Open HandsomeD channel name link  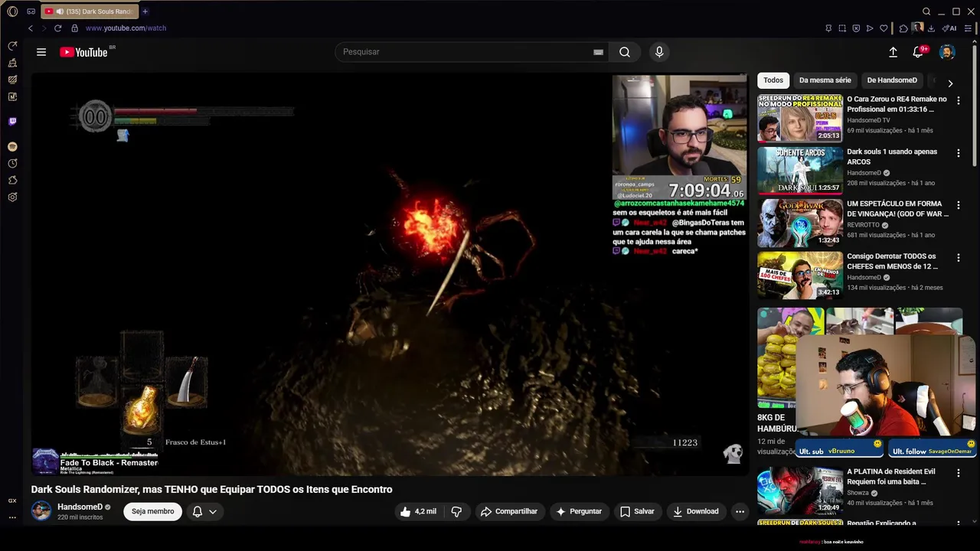click(x=80, y=507)
